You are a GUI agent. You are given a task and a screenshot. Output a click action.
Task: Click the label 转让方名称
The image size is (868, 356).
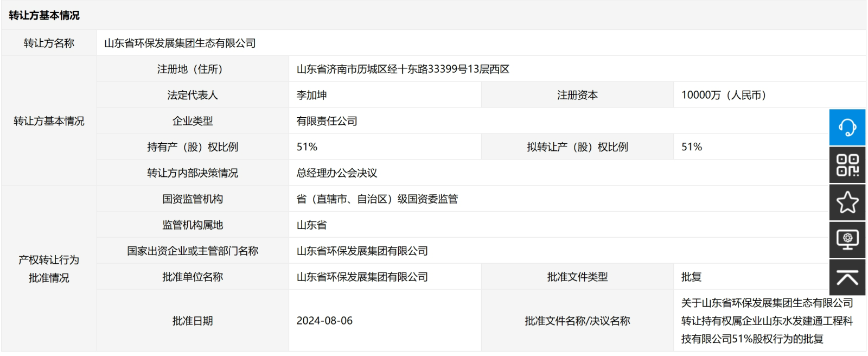[49, 43]
